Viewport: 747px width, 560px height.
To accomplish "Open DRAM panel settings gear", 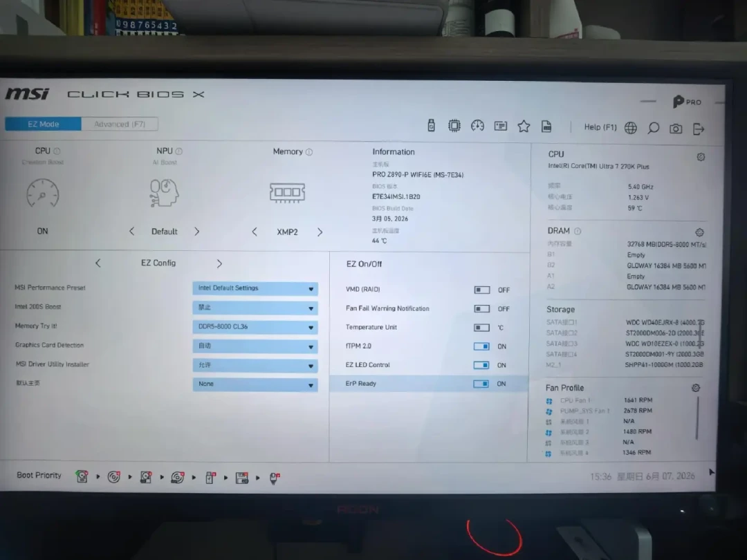I will click(x=699, y=232).
